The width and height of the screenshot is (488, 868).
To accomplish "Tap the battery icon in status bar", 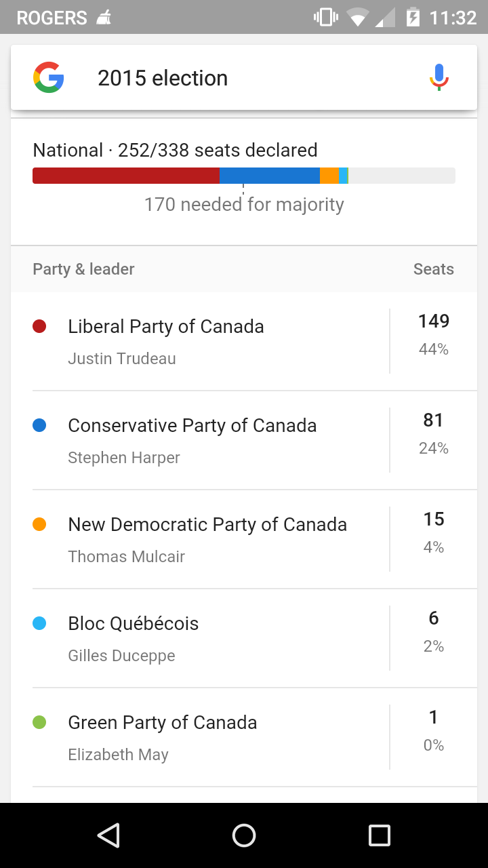I will pos(413,17).
